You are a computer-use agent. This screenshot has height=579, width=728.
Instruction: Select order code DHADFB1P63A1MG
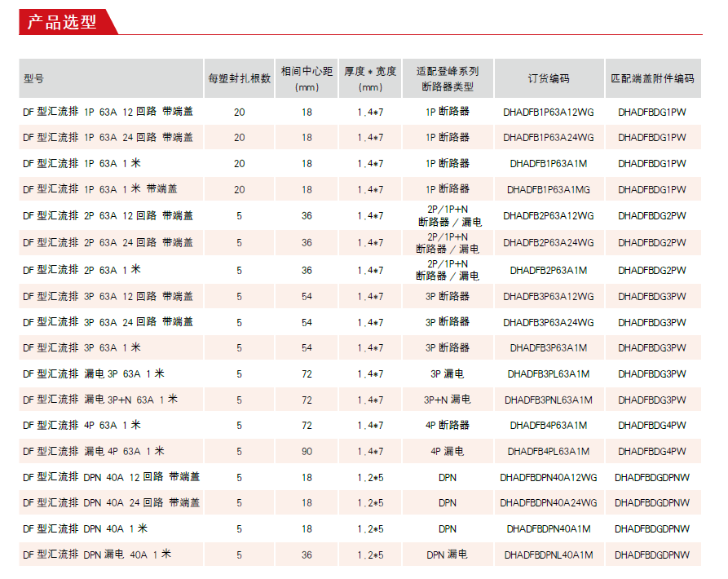(549, 189)
